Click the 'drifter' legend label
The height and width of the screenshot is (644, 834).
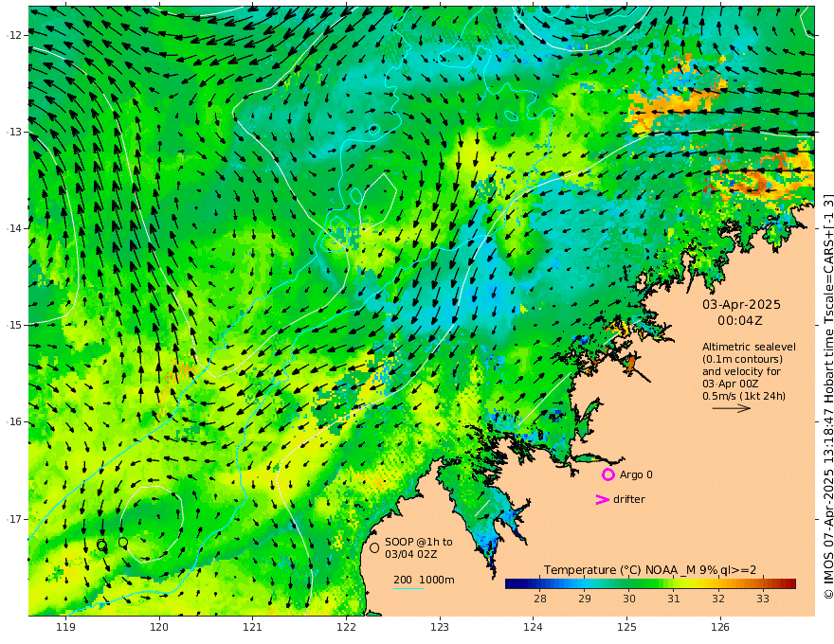628,499
